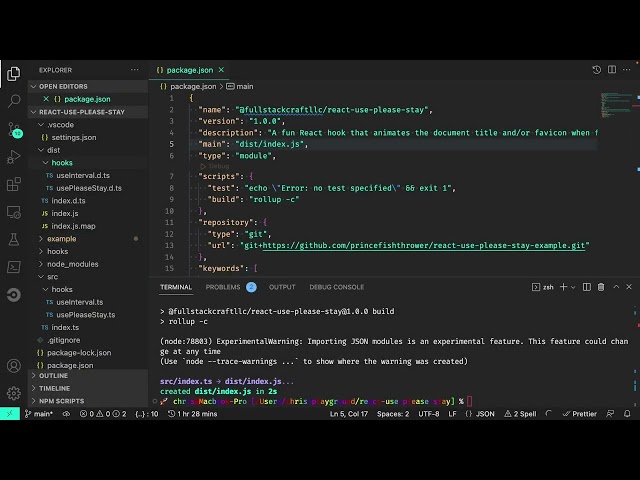Open timeline history icon in editor toolbar
The width and height of the screenshot is (640, 480).
[x=596, y=70]
